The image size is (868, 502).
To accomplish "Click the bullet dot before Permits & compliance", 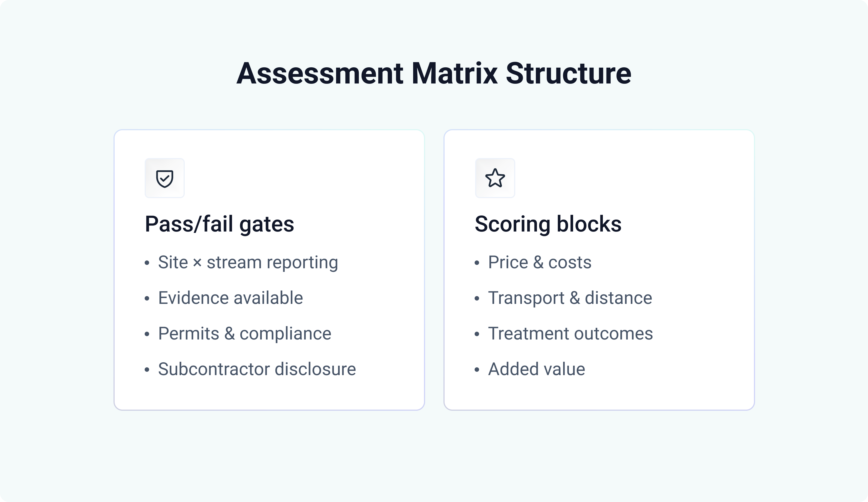I will [147, 334].
